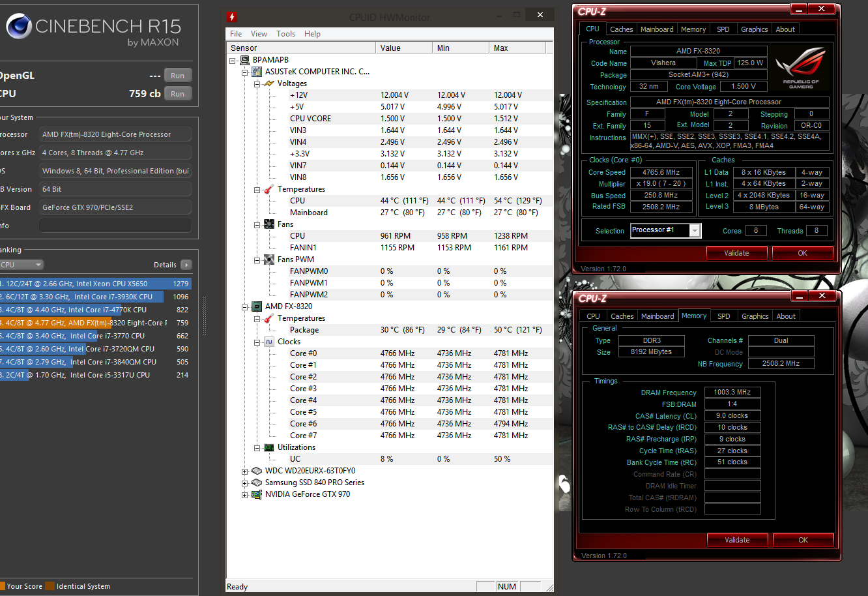Click the thermometer icon under the AMD FX-8320 node
The width and height of the screenshot is (868, 596).
[x=269, y=318]
